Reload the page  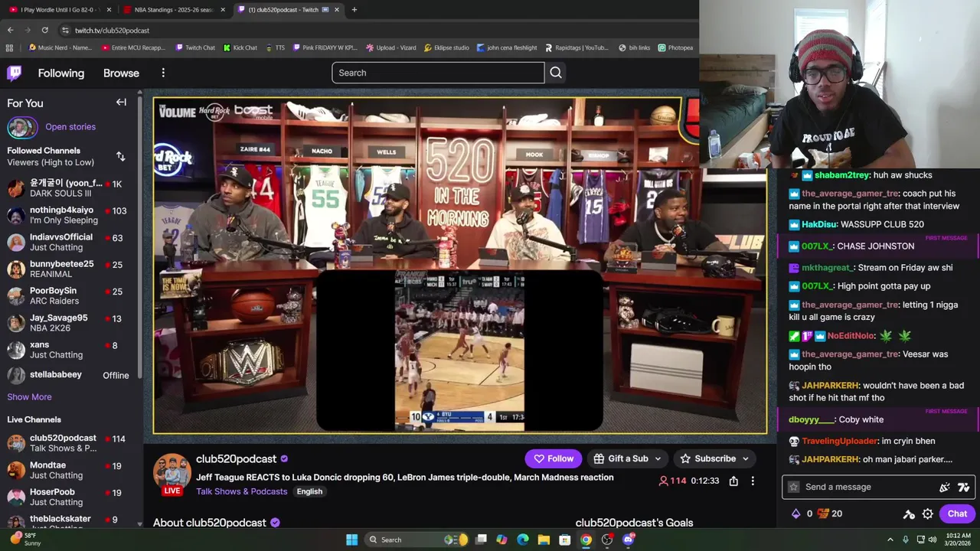pyautogui.click(x=44, y=30)
